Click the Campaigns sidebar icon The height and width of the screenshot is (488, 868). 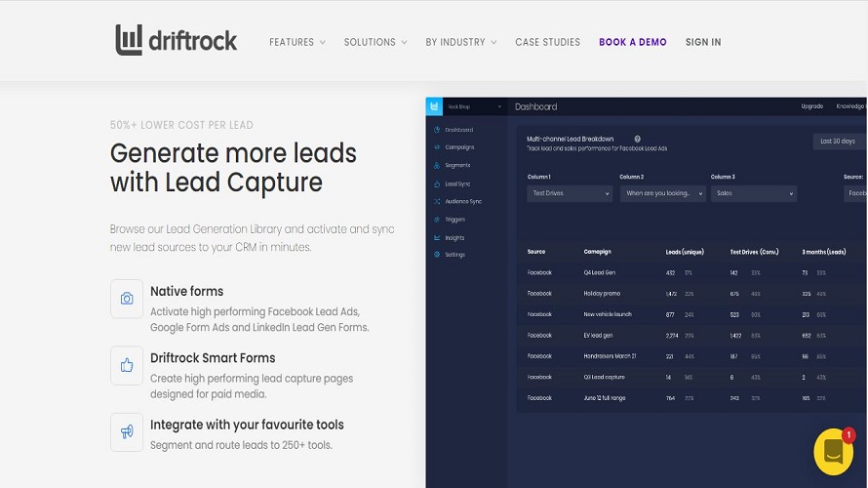pyautogui.click(x=437, y=147)
